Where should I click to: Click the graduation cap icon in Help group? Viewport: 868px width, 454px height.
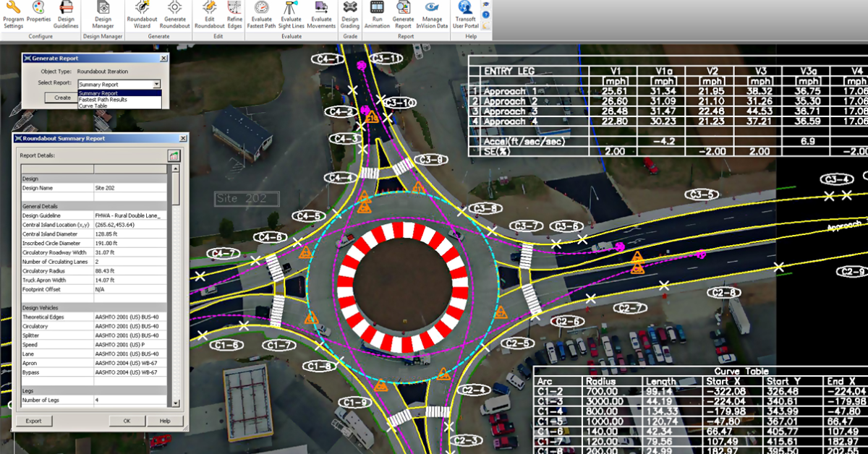pyautogui.click(x=485, y=4)
